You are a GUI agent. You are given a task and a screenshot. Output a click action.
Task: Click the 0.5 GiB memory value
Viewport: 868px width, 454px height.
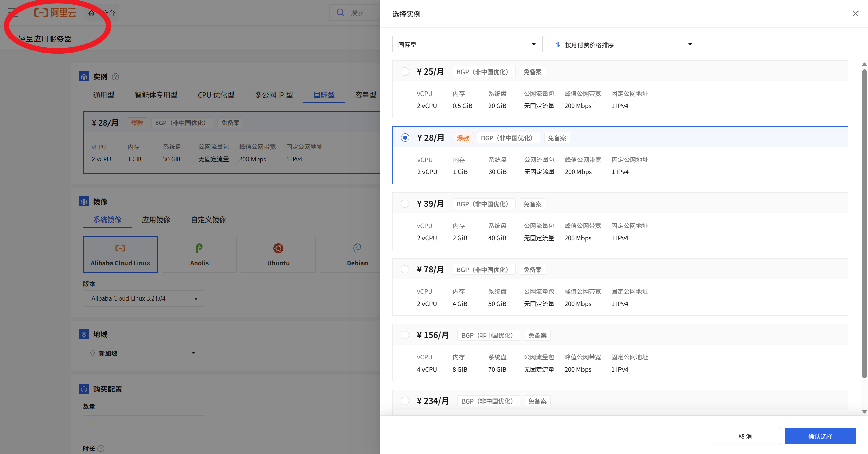[x=462, y=106]
